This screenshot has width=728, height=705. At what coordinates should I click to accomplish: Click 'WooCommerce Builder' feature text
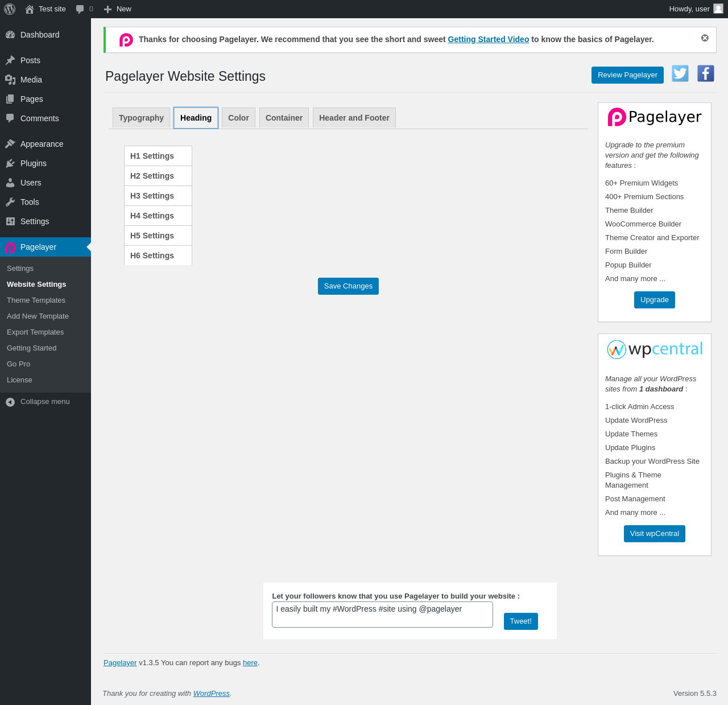[x=643, y=224]
